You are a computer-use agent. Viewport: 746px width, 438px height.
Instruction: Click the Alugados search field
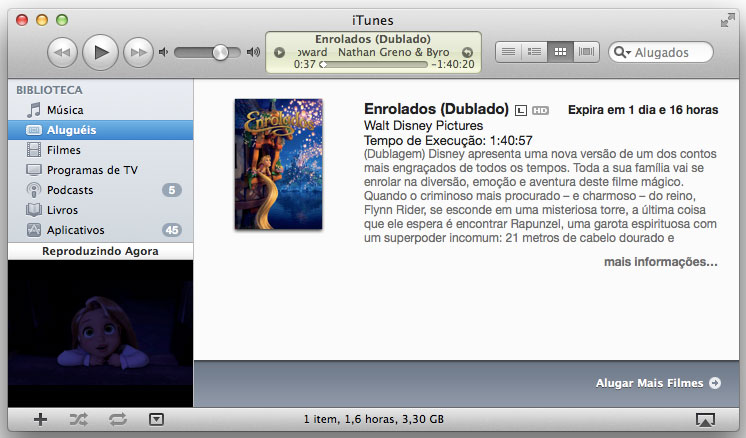(x=661, y=52)
